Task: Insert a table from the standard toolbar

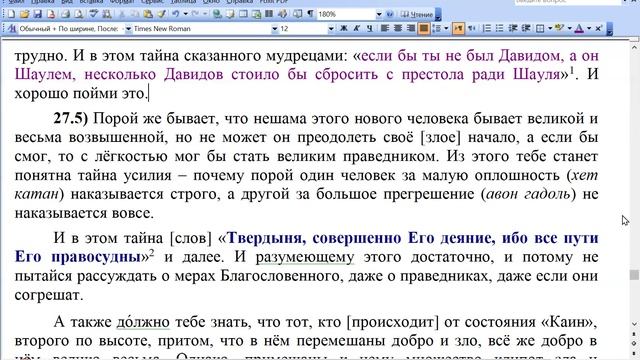Action: [x=243, y=14]
